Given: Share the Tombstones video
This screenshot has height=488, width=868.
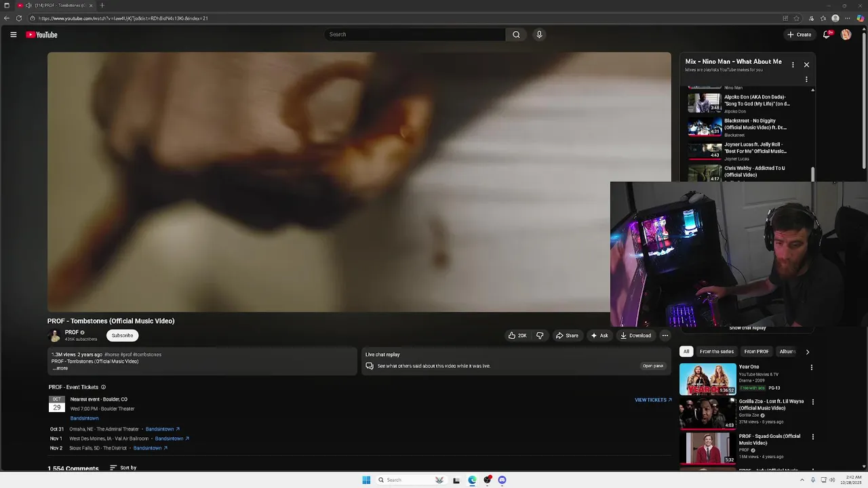Looking at the screenshot, I should 567,335.
